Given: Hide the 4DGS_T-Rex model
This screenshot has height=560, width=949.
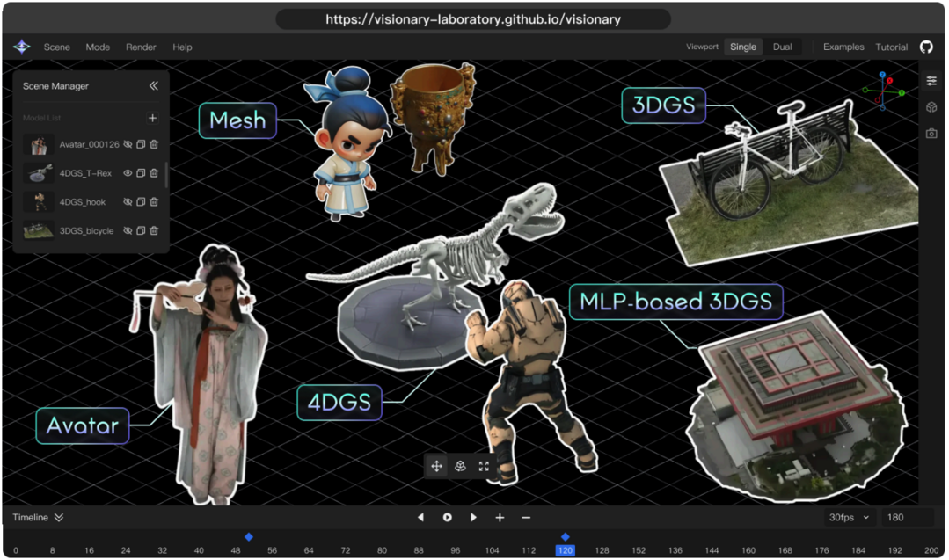Looking at the screenshot, I should tap(128, 173).
